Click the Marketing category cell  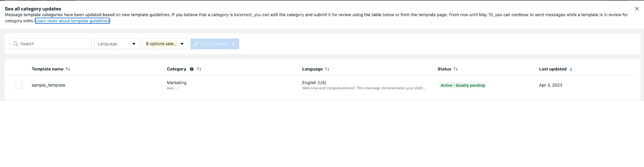177,83
